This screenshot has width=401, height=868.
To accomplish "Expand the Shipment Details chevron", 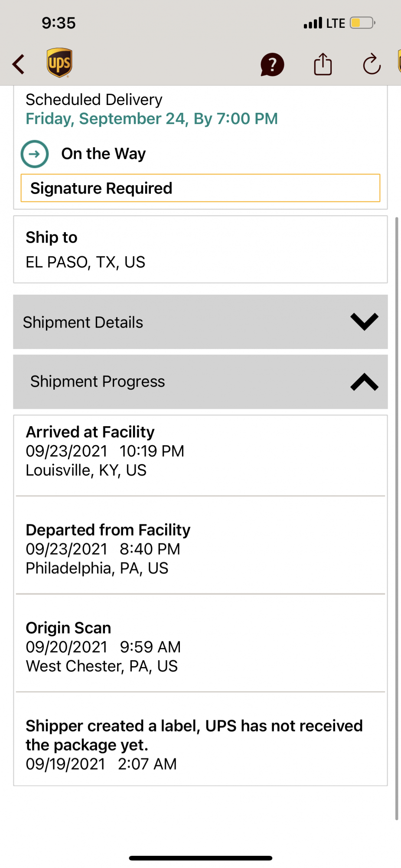I will (x=364, y=322).
